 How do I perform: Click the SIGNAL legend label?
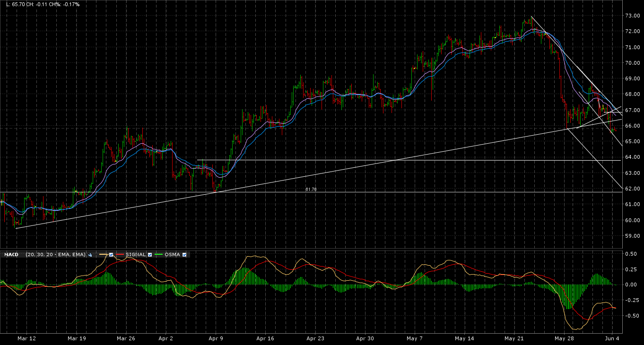tap(136, 255)
